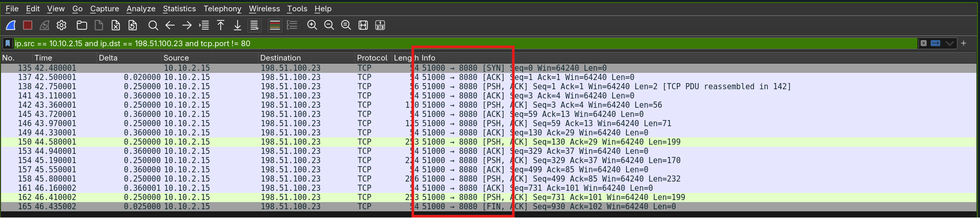Select packet 165, the FIN, ACK row
This screenshot has height=218, width=980.
click(490, 207)
